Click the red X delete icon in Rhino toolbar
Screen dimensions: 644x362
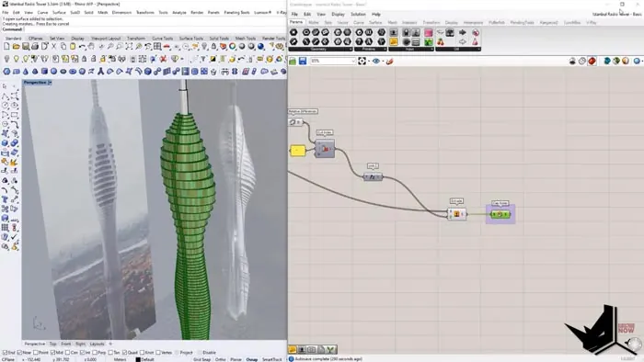pos(163,59)
